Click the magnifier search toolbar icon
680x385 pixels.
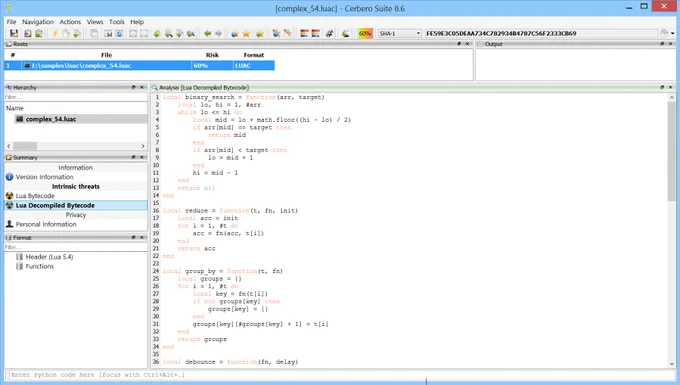pyautogui.click(x=168, y=33)
